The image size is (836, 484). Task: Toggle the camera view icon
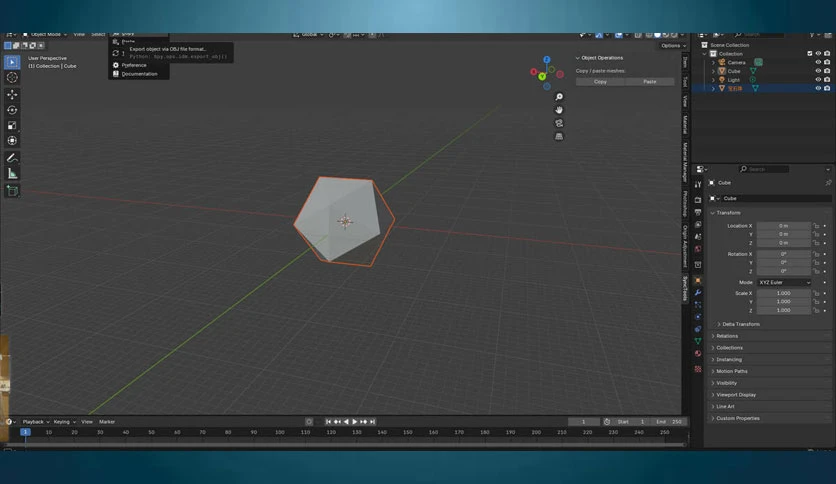click(559, 124)
